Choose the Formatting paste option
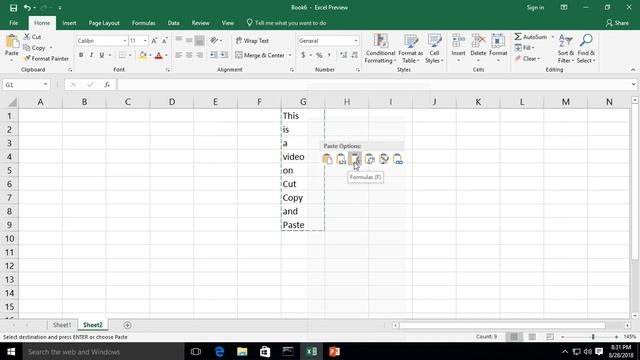640x360 pixels. (384, 159)
